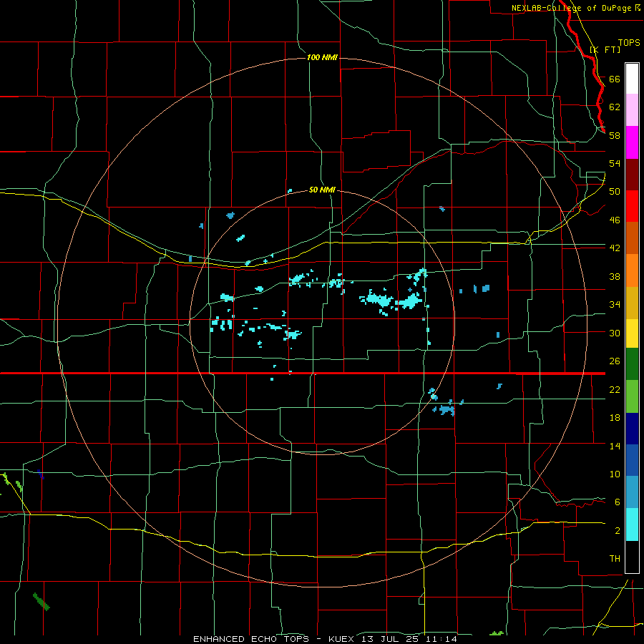
Task: Click the "6" legend value
Action: (618, 502)
